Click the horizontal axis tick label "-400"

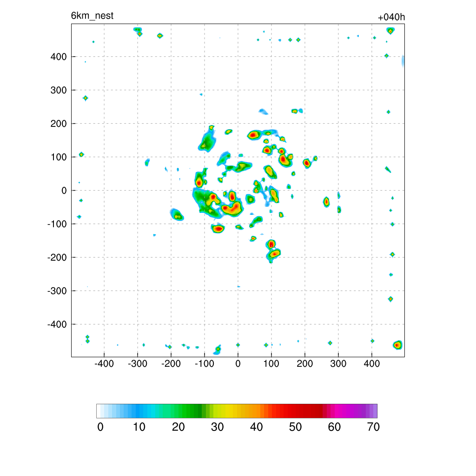(x=104, y=364)
